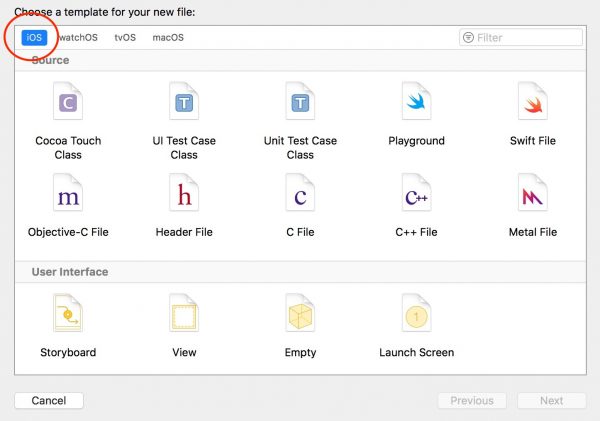Click the Cancel button
Screen dimensions: 600x421
[x=49, y=401]
